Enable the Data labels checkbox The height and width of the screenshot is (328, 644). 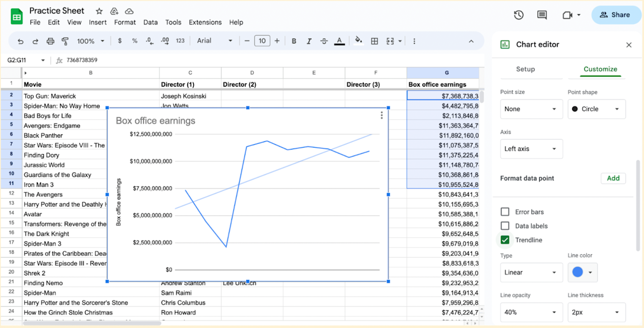coord(505,226)
